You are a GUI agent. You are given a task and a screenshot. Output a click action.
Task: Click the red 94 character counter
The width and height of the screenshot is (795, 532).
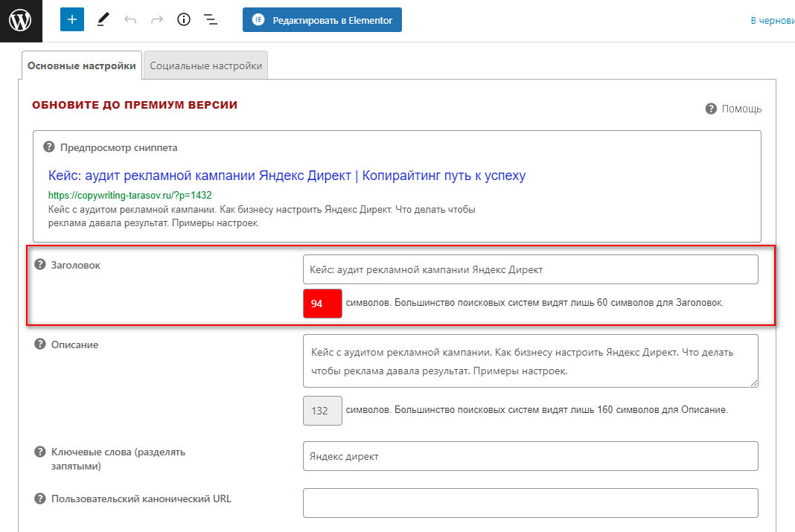322,304
